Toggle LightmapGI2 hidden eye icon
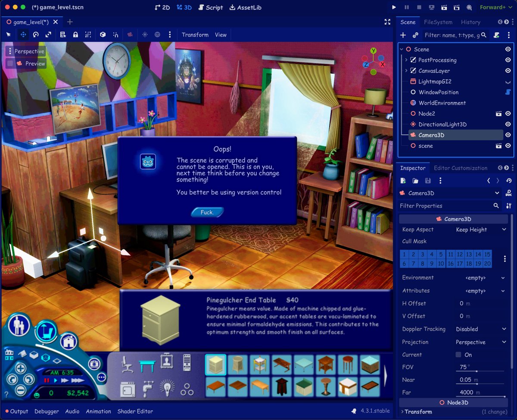This screenshot has width=517, height=420. [508, 82]
